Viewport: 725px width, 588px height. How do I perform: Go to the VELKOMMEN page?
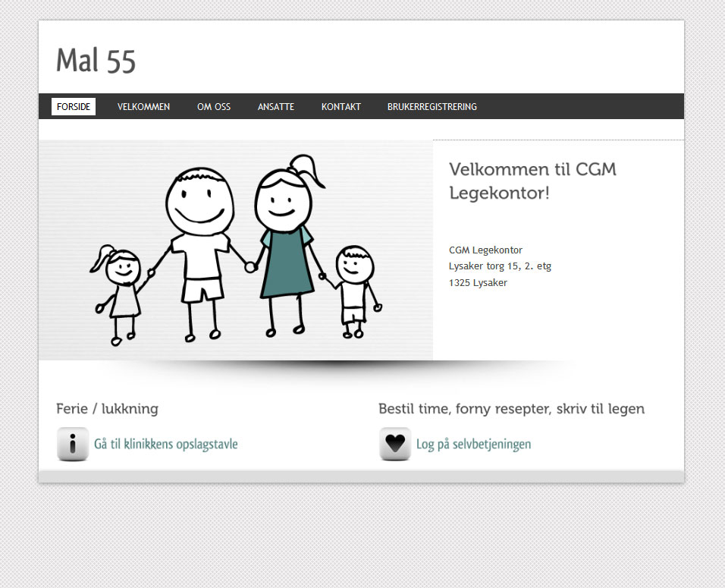point(143,106)
